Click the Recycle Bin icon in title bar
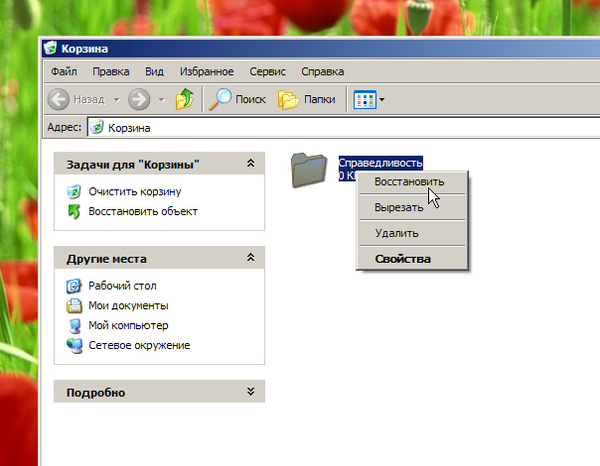This screenshot has height=466, width=600. pyautogui.click(x=52, y=48)
